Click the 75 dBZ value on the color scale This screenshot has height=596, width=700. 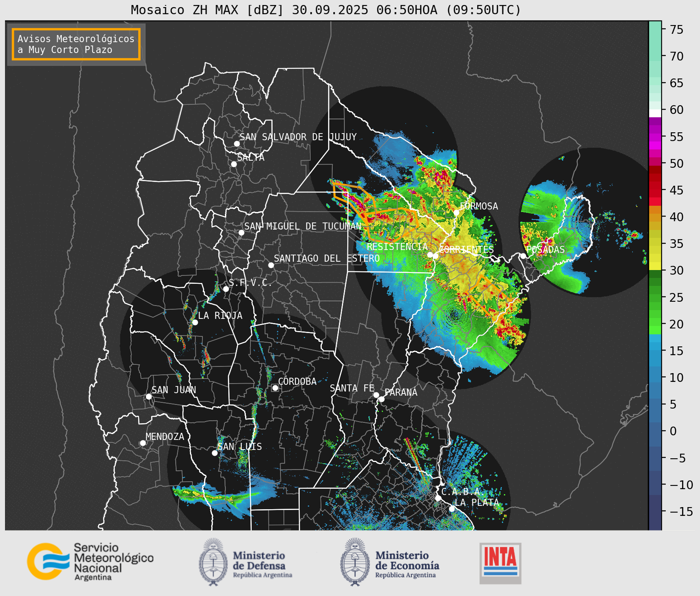coord(676,30)
